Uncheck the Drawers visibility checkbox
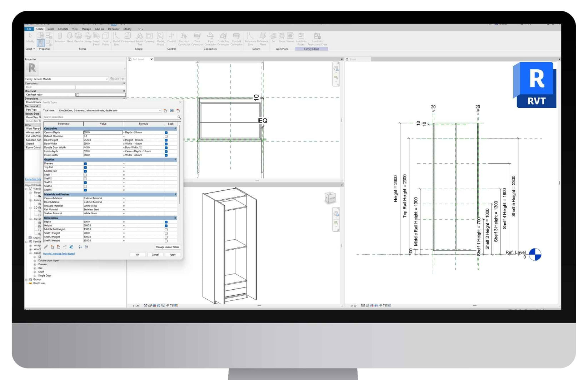Viewport: 588px width, 380px height. (x=85, y=164)
